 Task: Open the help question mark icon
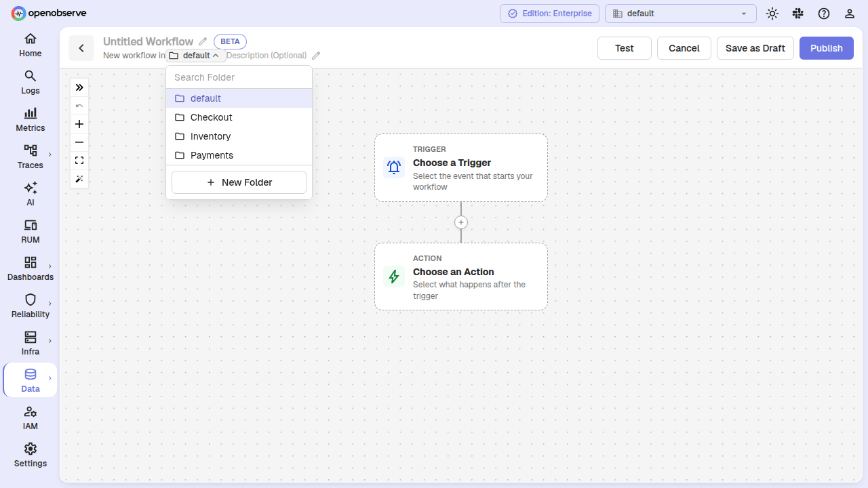[x=823, y=14]
